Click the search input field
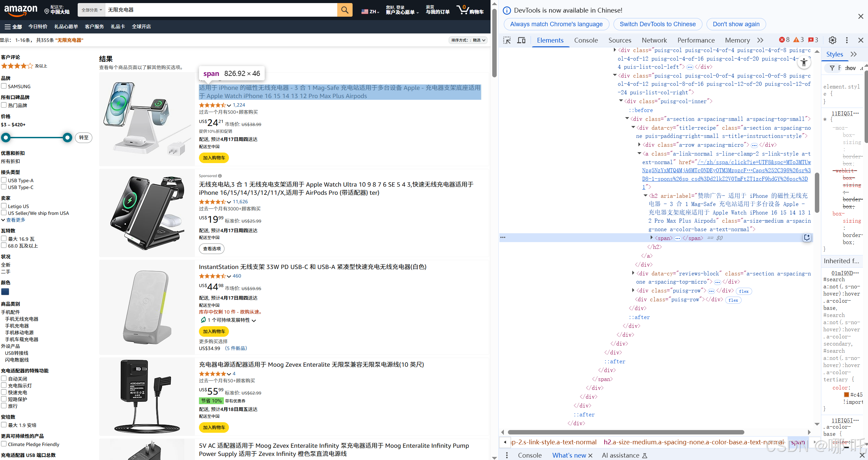 tap(221, 10)
